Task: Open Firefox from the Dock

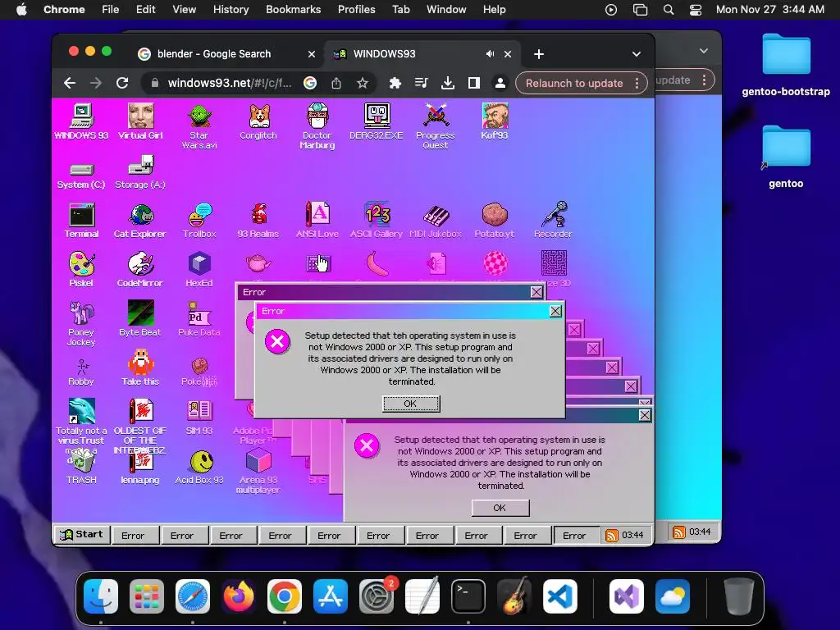Action: click(x=239, y=596)
